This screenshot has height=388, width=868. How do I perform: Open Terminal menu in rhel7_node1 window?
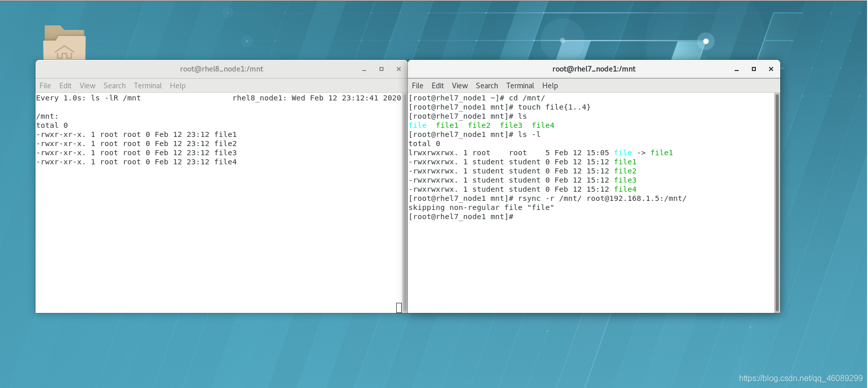520,86
